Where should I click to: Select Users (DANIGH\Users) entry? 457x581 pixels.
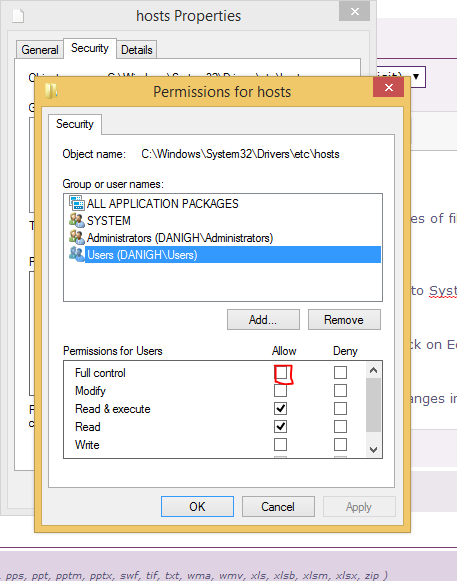pos(225,255)
